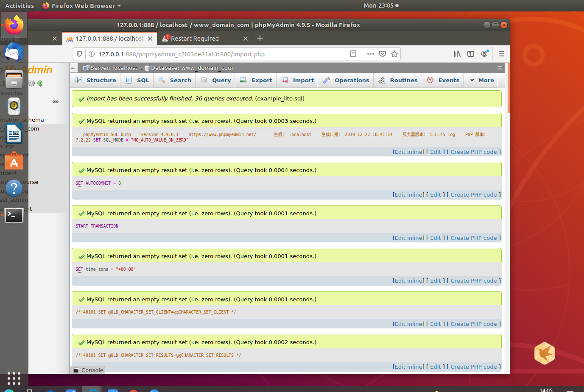The width and height of the screenshot is (584, 392).
Task: Click the 'Import has been successfully finished' message
Action: point(287,98)
